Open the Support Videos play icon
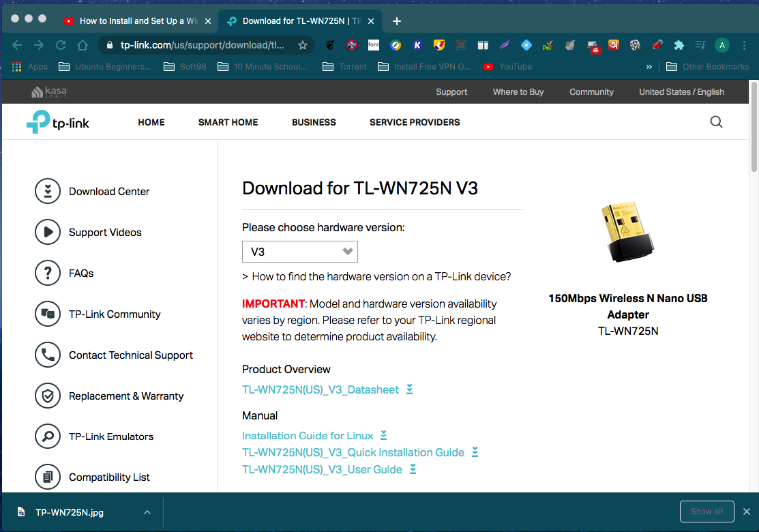 coord(48,233)
